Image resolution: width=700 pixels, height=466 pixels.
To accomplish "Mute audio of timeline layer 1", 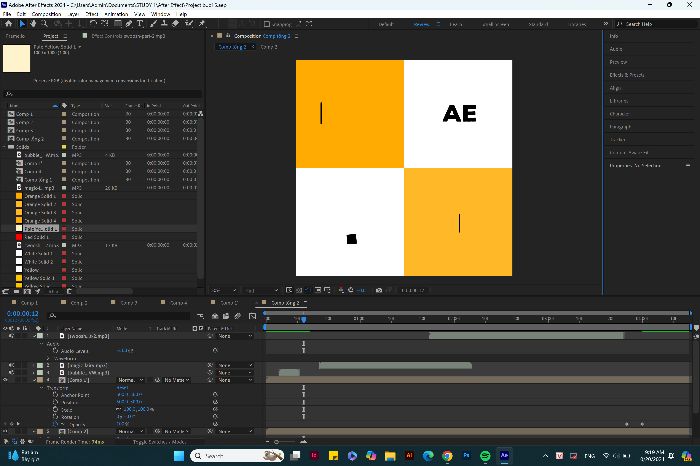I will tap(12, 336).
